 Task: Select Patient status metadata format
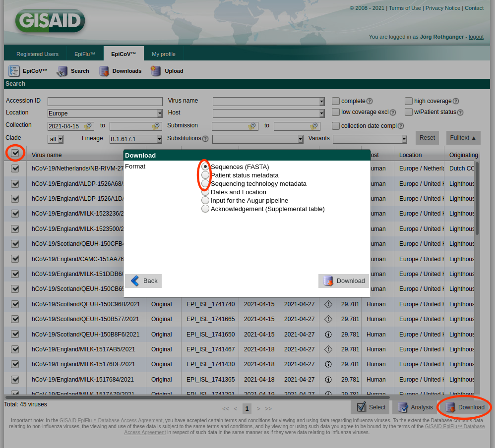click(205, 175)
